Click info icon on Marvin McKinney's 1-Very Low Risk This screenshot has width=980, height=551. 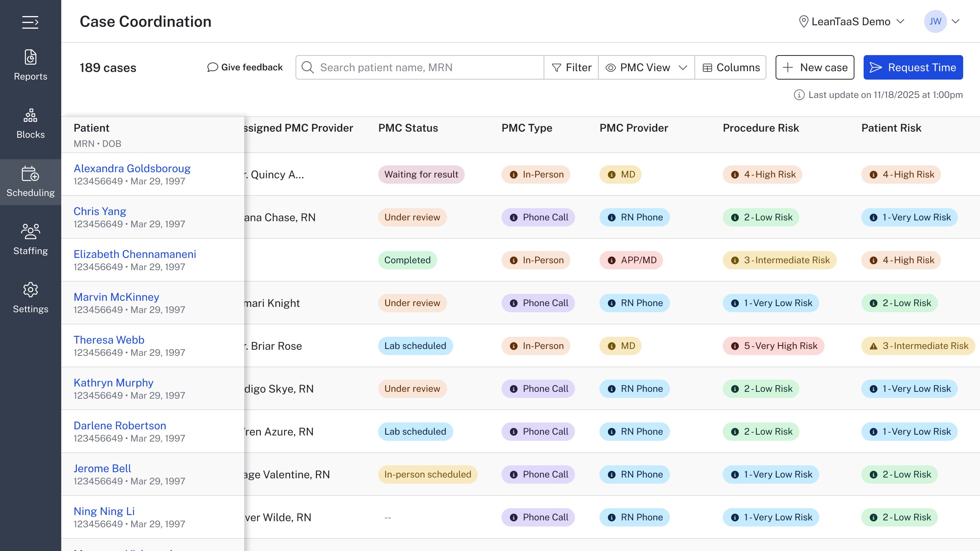pos(735,303)
